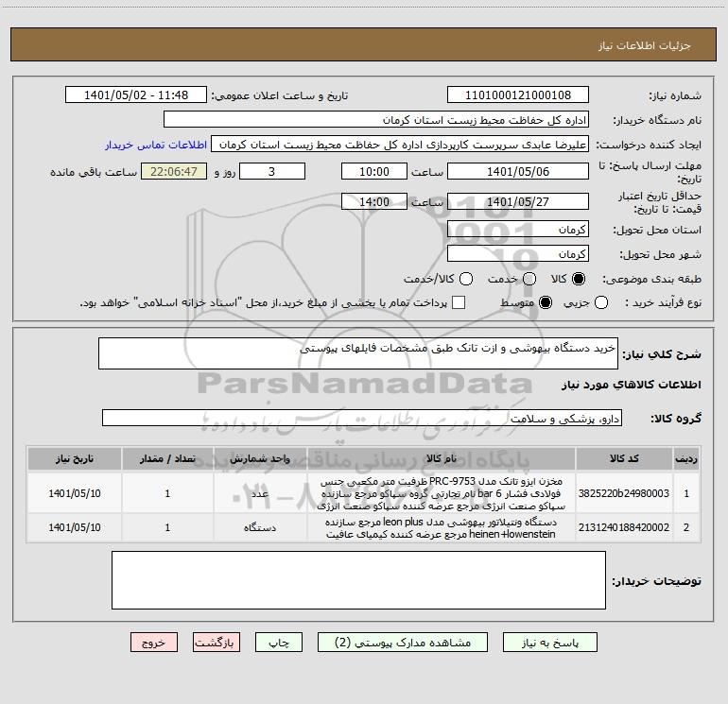Image resolution: width=728 pixels, height=704 pixels.
Task: Click the توضیحات خریدار text area
Action: click(358, 580)
